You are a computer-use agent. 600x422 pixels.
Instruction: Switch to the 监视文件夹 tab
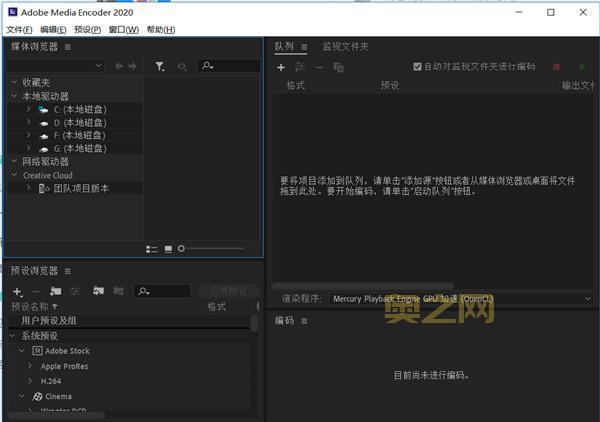point(346,47)
